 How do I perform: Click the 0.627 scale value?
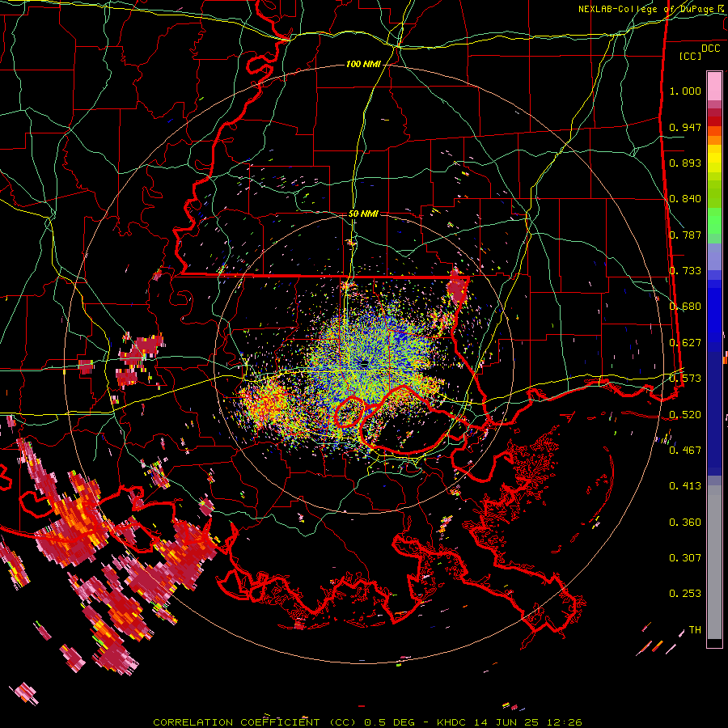[685, 343]
